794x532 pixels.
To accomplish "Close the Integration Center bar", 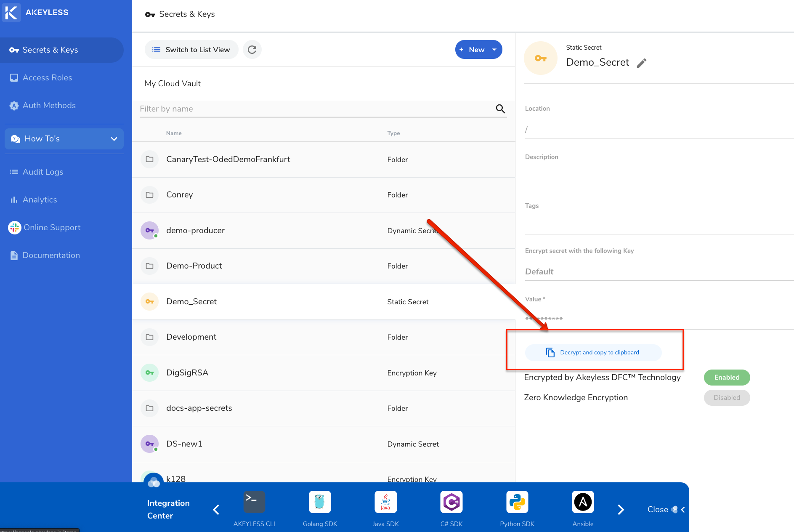I will [666, 510].
